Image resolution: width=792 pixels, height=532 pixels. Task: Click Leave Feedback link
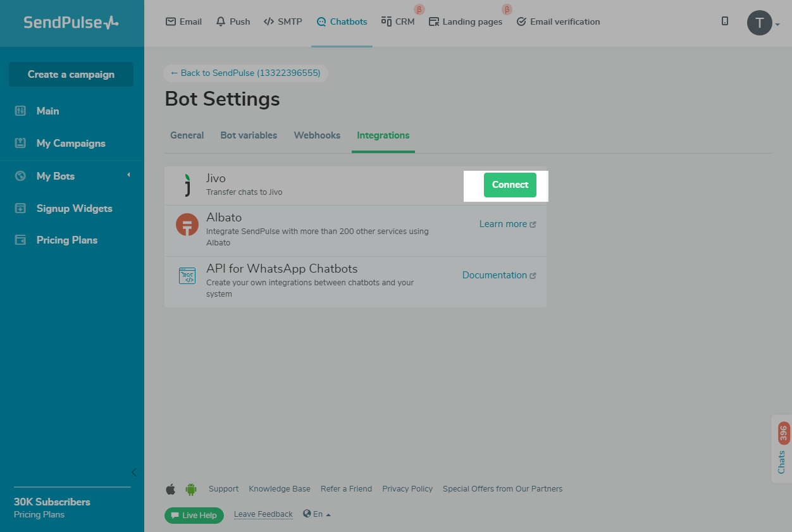coord(263,514)
